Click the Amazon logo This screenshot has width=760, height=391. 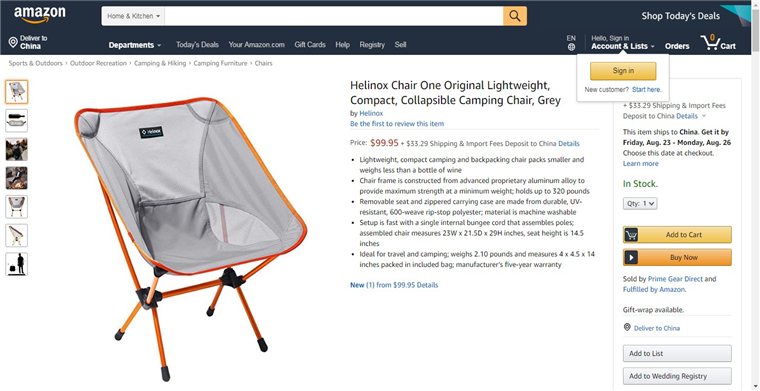click(x=39, y=15)
